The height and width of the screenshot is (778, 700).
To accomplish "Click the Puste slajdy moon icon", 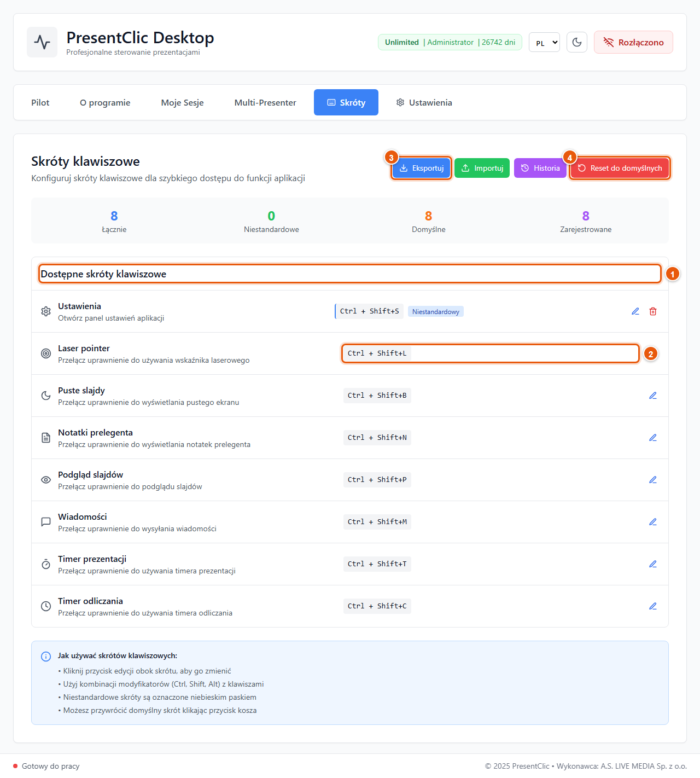I will 46,396.
